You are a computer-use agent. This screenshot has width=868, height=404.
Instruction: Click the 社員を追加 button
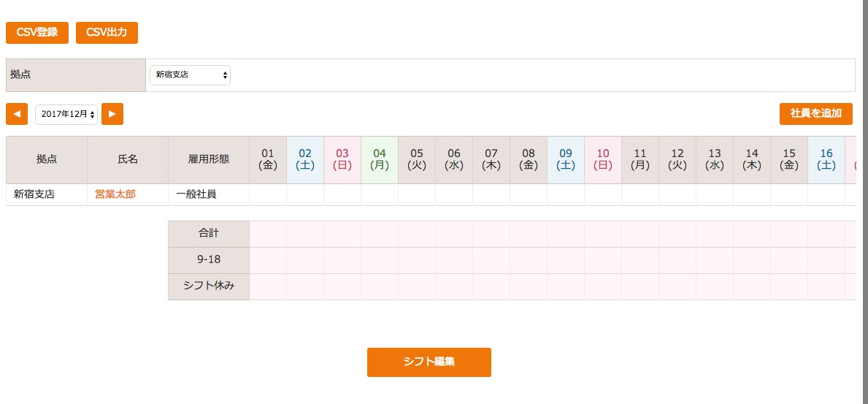pos(816,114)
